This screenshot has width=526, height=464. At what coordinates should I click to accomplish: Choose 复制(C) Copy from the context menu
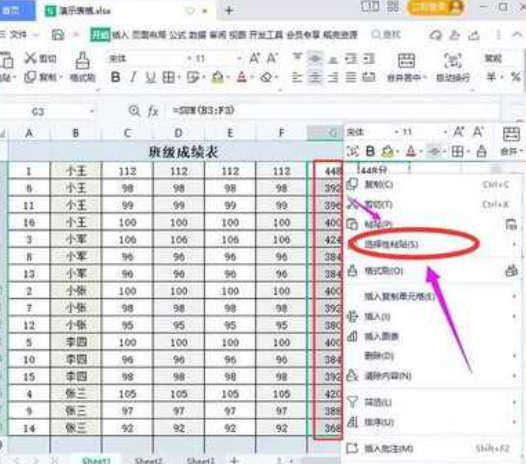point(379,184)
